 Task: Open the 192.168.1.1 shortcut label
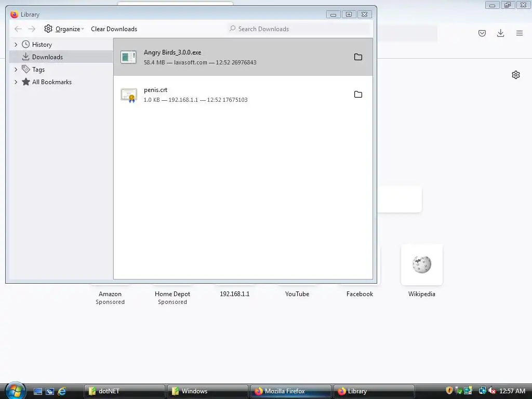pos(234,294)
